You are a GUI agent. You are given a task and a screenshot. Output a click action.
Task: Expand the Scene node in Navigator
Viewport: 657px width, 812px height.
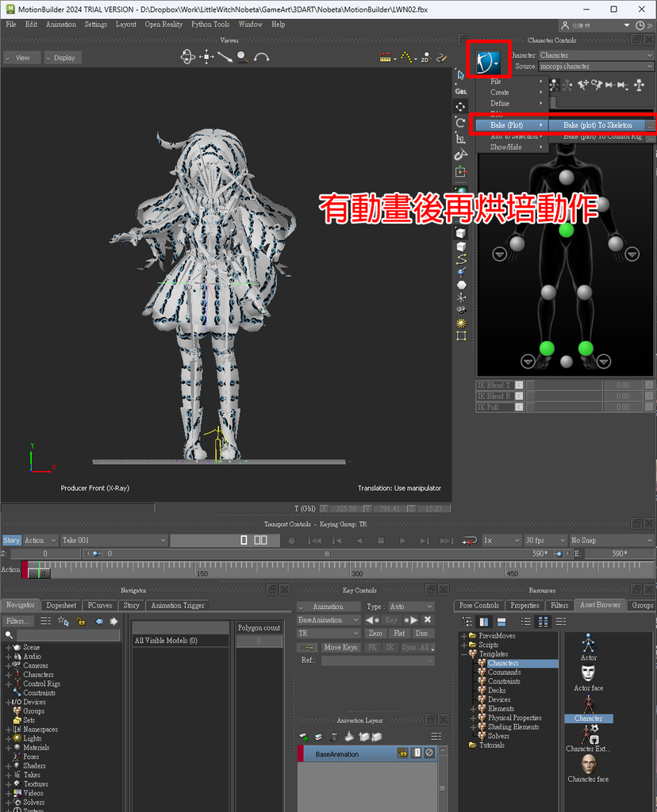pos(8,647)
